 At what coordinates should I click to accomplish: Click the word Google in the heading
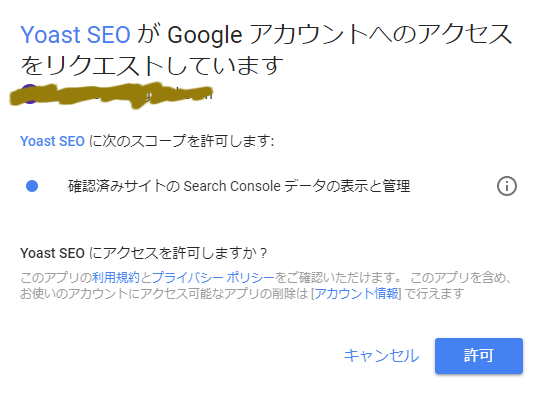click(205, 35)
